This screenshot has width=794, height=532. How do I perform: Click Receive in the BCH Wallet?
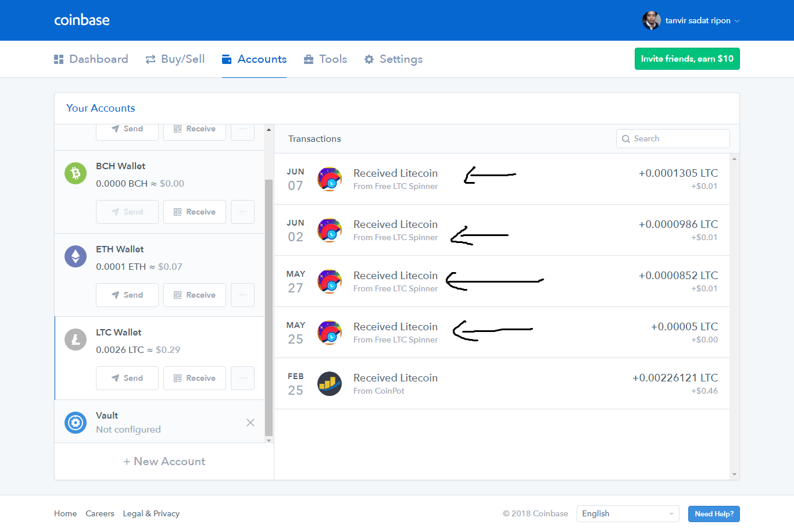(195, 212)
